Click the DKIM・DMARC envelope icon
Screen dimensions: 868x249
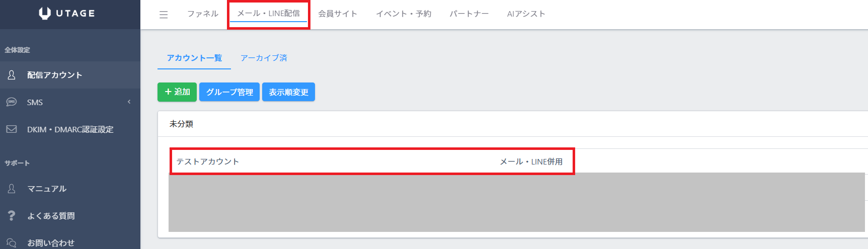pyautogui.click(x=12, y=129)
